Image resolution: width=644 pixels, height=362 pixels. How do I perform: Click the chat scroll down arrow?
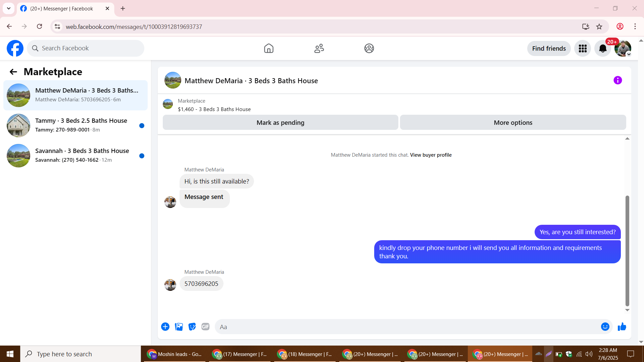627,310
